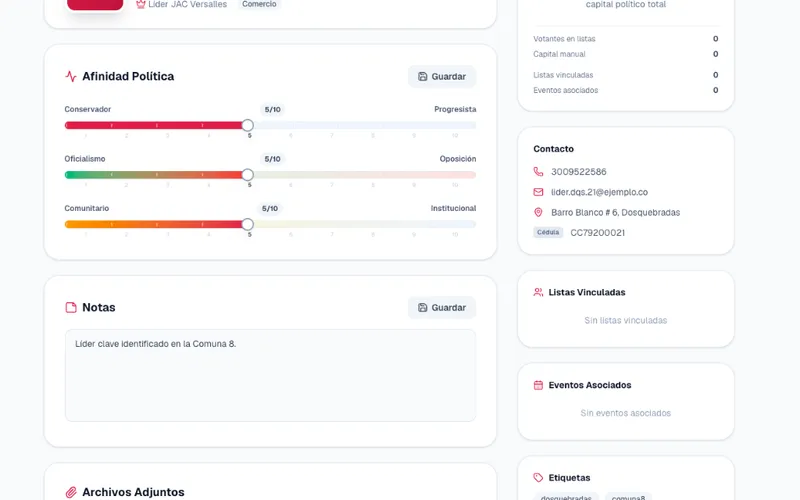Click the 5/10 badge for Oficialismo slider
800x500 pixels.
272,159
